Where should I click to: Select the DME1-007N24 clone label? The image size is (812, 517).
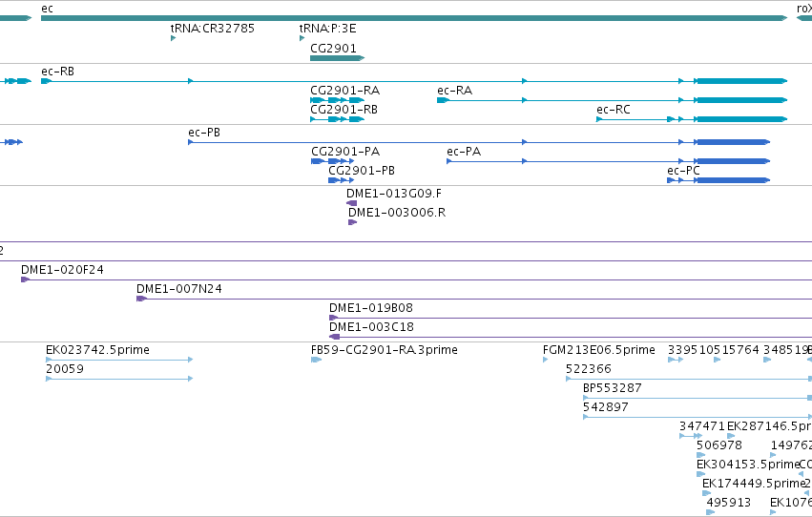click(x=179, y=289)
